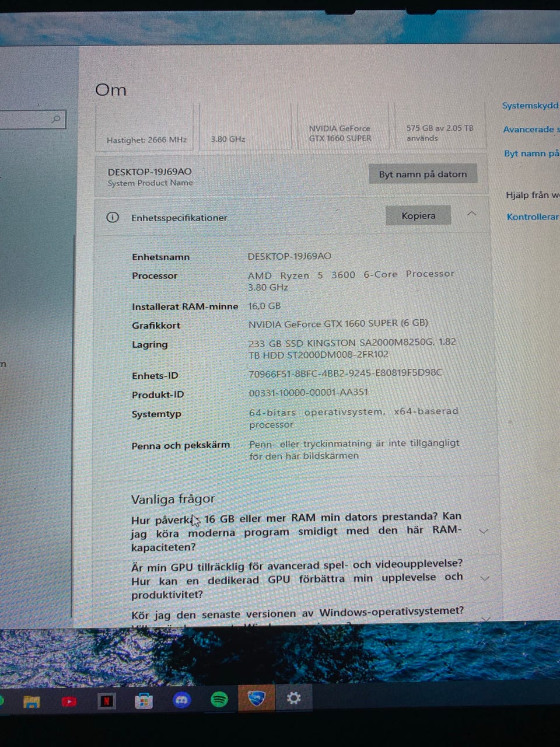
Task: Open the Avancerade systeminställningar link
Action: coord(531,130)
